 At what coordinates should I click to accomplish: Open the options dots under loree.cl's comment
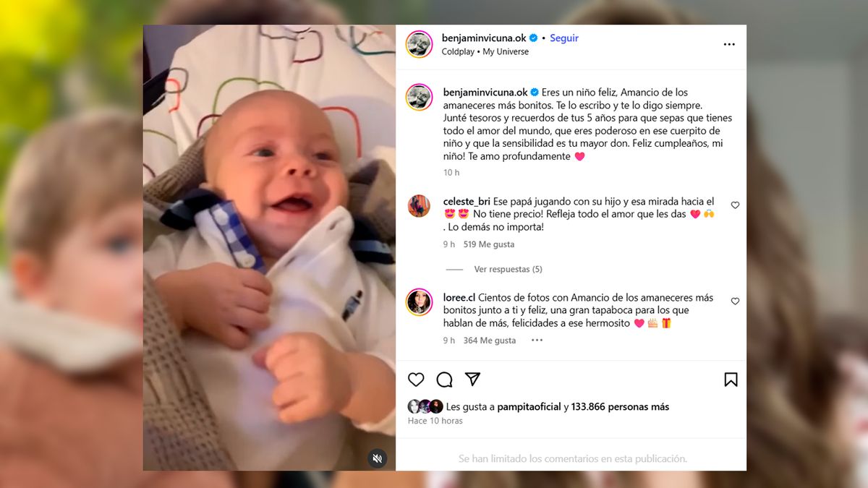pyautogui.click(x=537, y=340)
